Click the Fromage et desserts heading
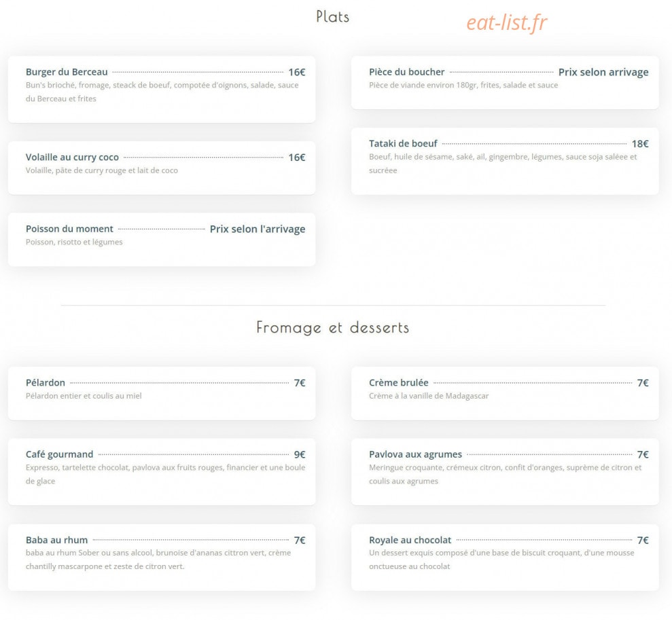Screen dimensions: 672x620 coord(332,327)
